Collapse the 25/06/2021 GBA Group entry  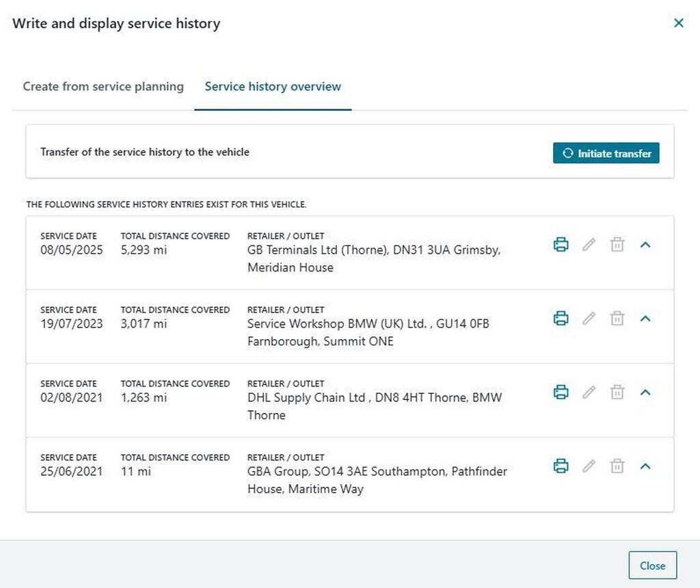click(645, 466)
